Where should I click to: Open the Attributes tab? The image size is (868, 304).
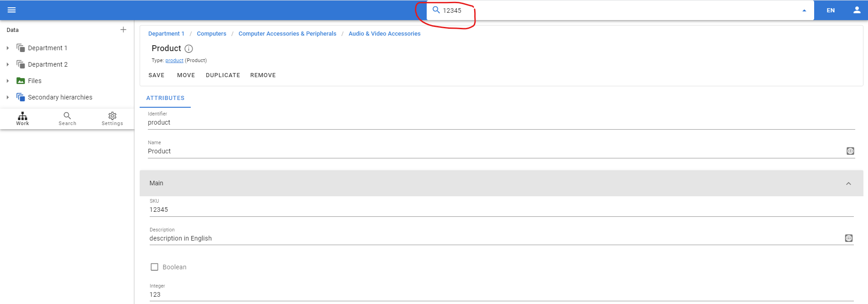pyautogui.click(x=165, y=98)
